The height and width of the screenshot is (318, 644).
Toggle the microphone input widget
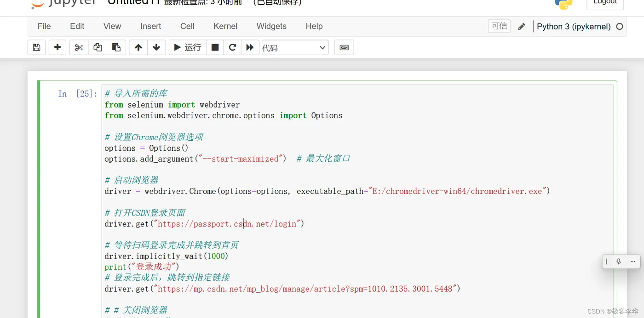(x=619, y=261)
